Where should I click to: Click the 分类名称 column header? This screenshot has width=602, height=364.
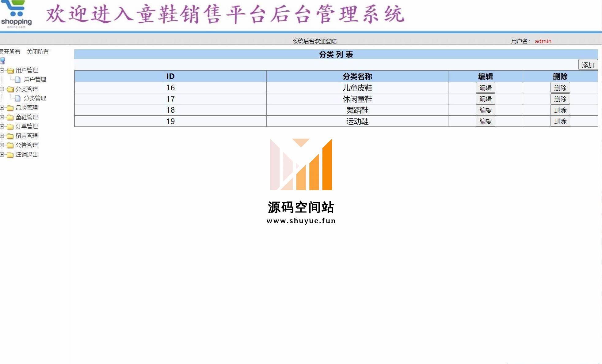tap(357, 76)
